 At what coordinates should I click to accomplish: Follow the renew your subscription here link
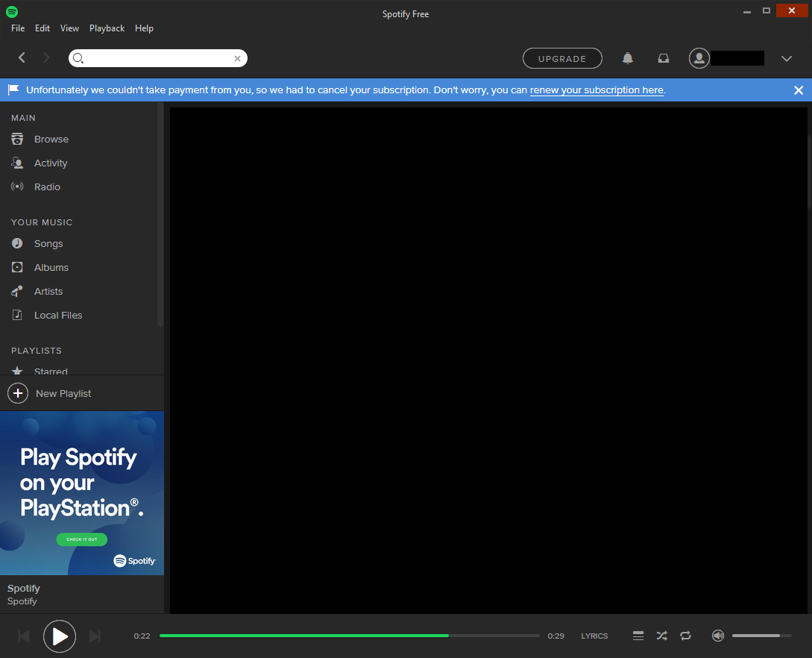(x=597, y=90)
